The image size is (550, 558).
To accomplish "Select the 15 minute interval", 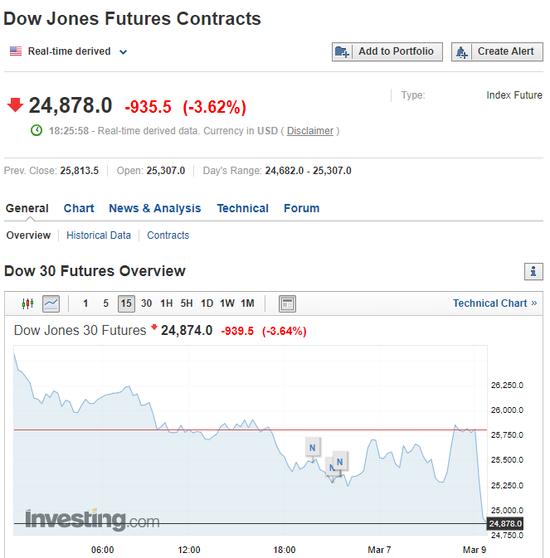I will pyautogui.click(x=126, y=304).
